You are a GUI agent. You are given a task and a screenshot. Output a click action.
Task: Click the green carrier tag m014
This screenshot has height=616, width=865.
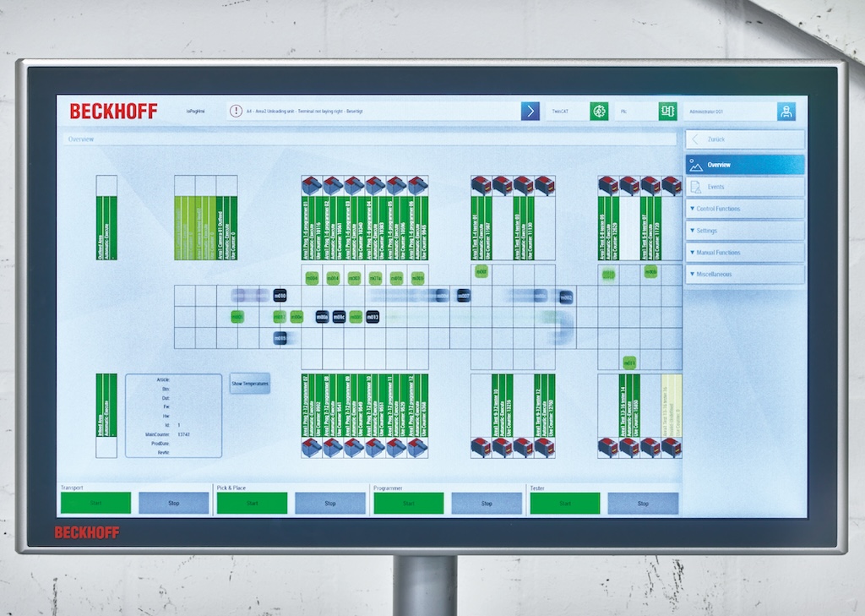tap(333, 278)
